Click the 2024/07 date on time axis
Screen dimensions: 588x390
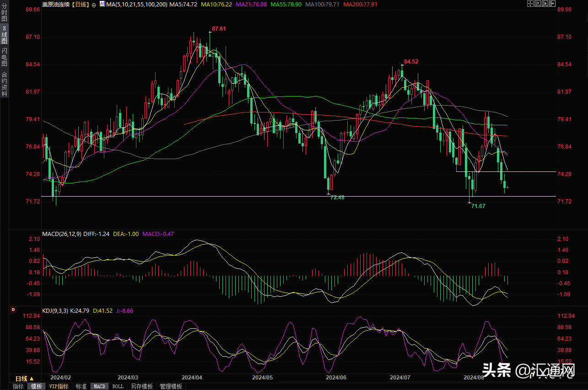(x=401, y=378)
